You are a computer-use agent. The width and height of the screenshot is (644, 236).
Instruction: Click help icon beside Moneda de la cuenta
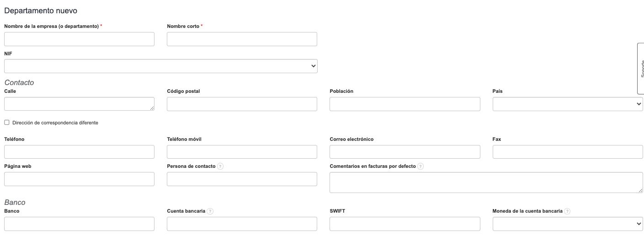(567, 211)
